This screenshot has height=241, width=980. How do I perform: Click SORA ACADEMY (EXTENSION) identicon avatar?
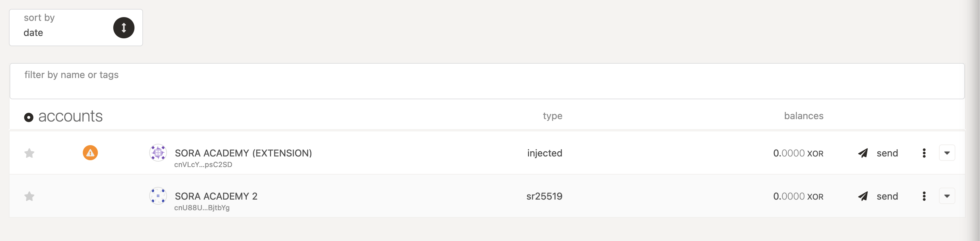[158, 153]
